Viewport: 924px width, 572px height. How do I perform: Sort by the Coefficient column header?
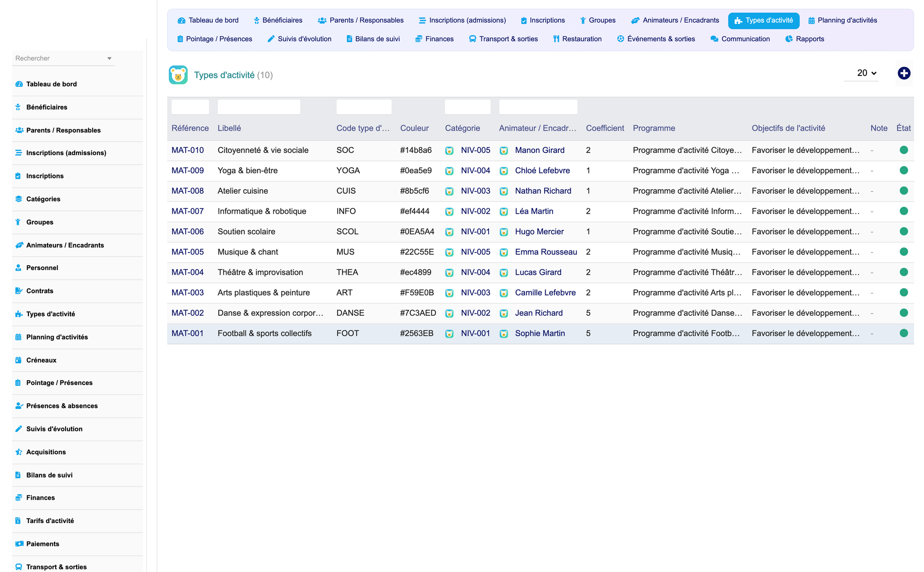pos(605,128)
